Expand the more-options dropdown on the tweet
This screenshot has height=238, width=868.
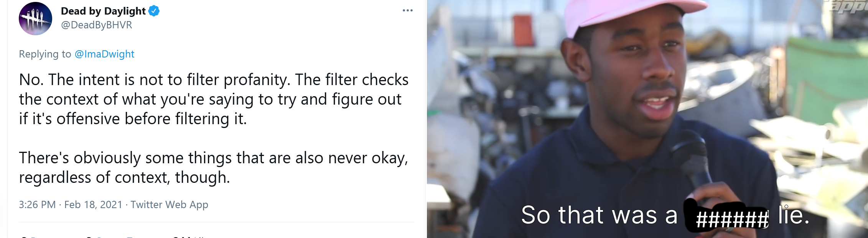[x=407, y=10]
